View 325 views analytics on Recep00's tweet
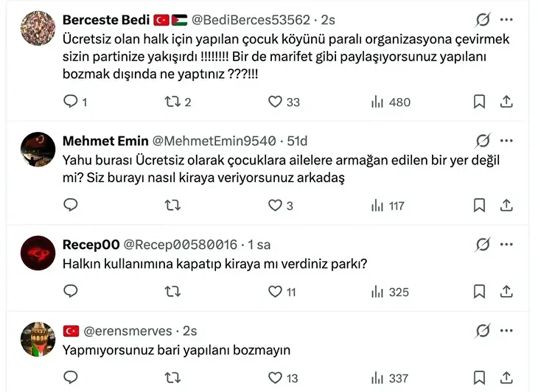 click(x=391, y=292)
